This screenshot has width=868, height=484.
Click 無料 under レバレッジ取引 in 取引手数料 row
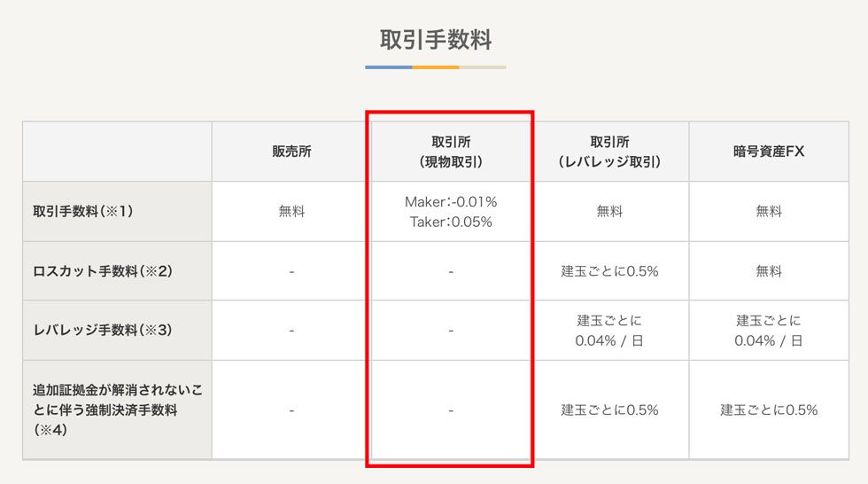pos(609,212)
